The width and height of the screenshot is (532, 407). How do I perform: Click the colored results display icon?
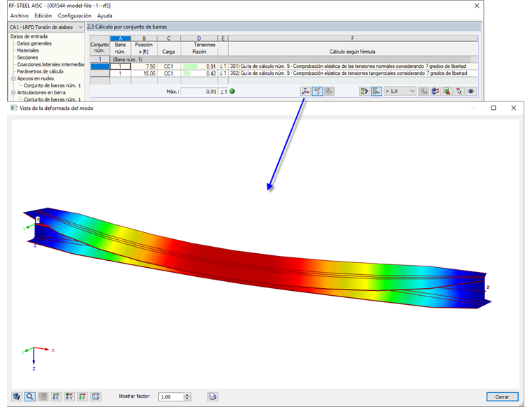point(435,91)
